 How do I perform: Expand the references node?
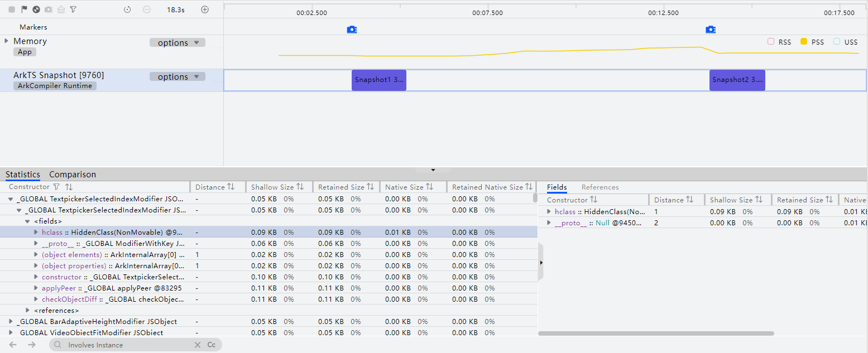(x=28, y=310)
